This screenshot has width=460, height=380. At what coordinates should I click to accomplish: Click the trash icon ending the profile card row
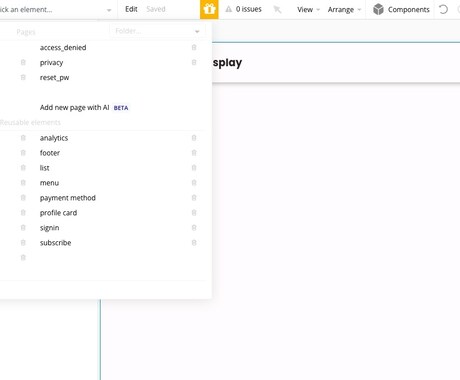coord(194,213)
